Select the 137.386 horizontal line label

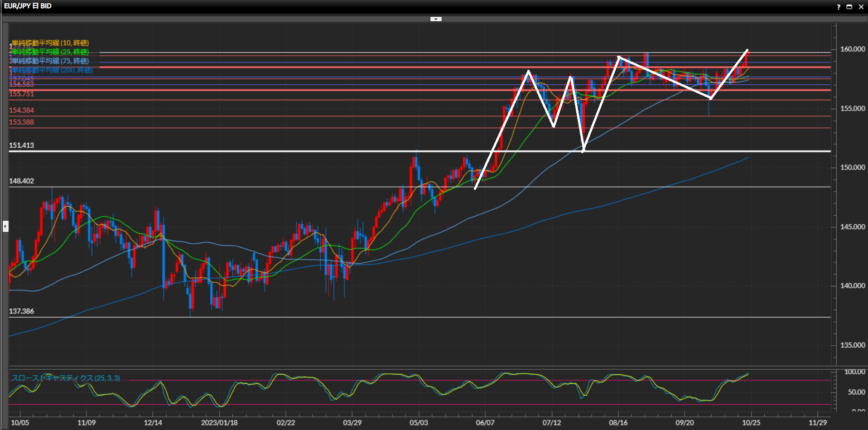(21, 311)
